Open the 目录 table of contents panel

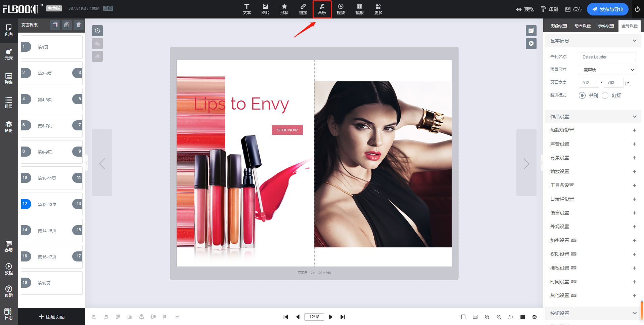point(9,103)
